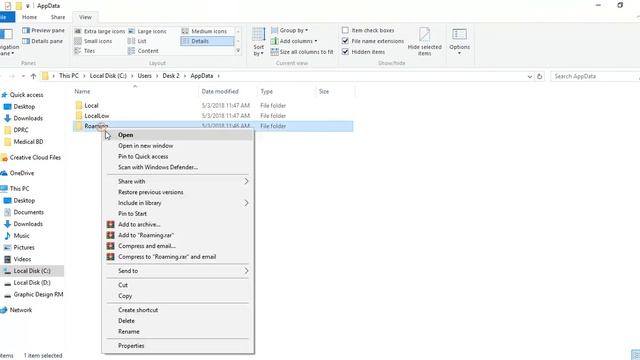Image resolution: width=640 pixels, height=360 pixels.
Task: Open Local Disk (D:) in sidebar
Action: pos(27,282)
